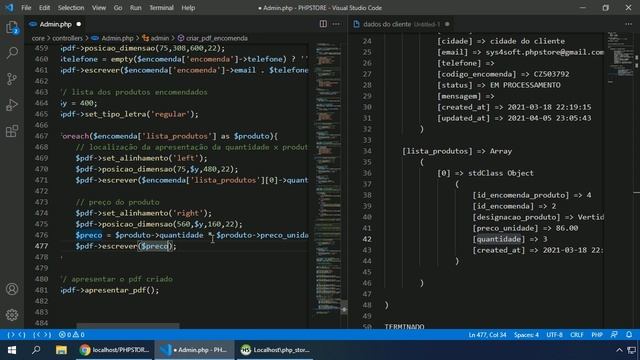Open the Go menu

tap(118, 8)
